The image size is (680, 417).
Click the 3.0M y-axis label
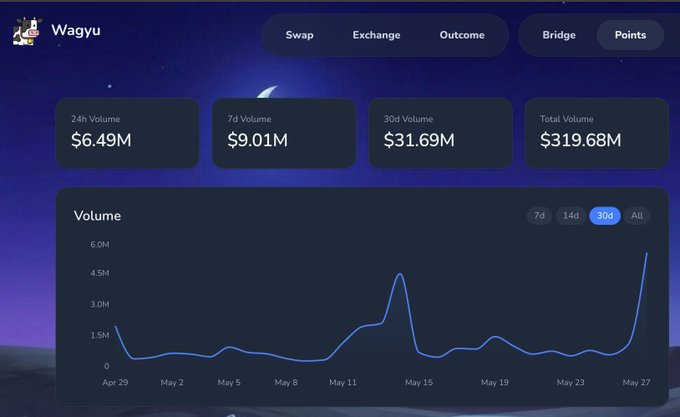pyautogui.click(x=100, y=304)
